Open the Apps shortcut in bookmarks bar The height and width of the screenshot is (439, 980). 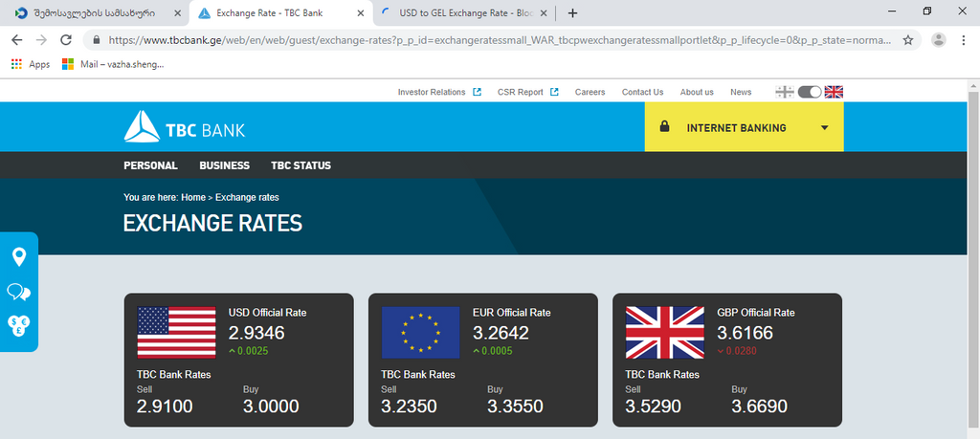(x=30, y=64)
